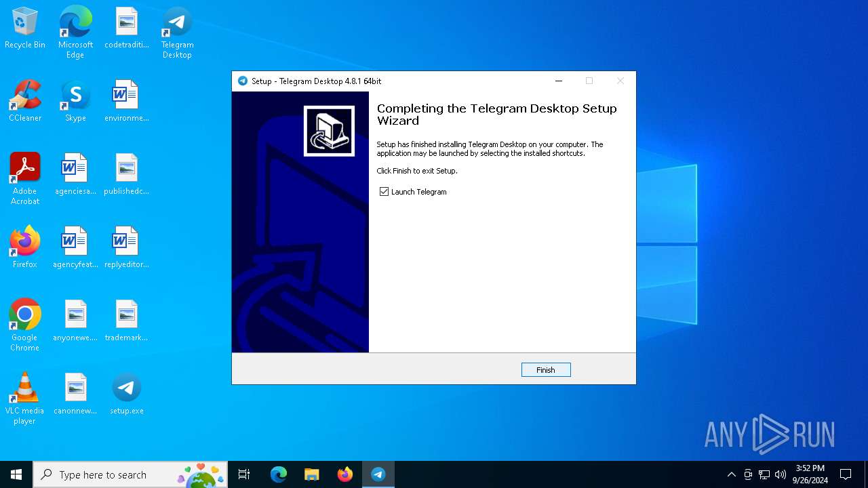The width and height of the screenshot is (868, 488).
Task: Select the codetraditi... image file icon
Action: (127, 28)
